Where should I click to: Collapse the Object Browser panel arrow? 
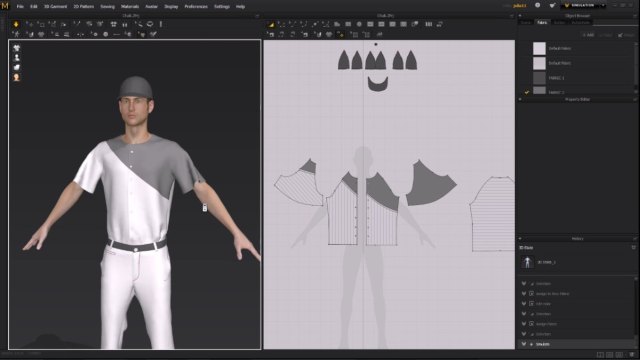[x=520, y=16]
